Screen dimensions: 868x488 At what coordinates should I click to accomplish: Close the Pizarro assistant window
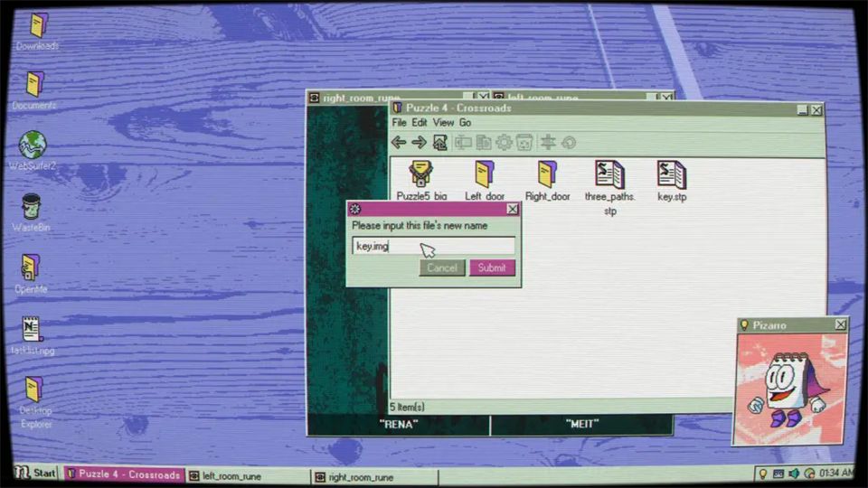click(x=840, y=324)
